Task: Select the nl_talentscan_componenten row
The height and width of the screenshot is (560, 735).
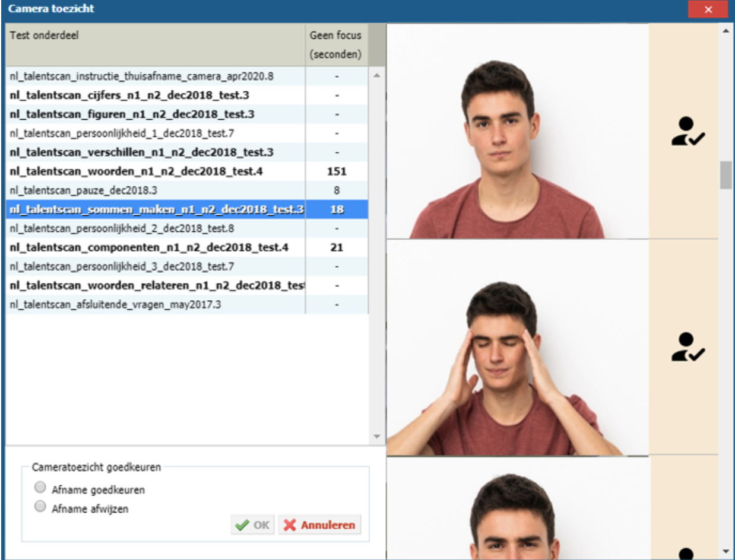Action: pos(149,247)
